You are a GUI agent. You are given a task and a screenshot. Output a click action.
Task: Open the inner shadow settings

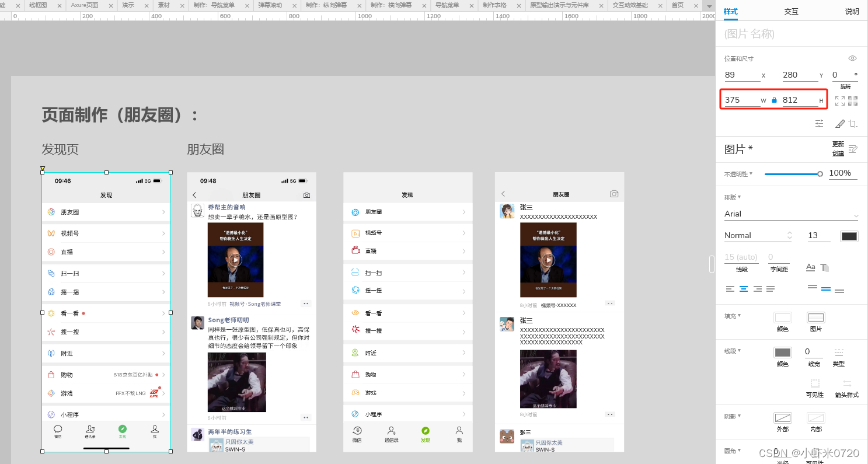(x=816, y=418)
